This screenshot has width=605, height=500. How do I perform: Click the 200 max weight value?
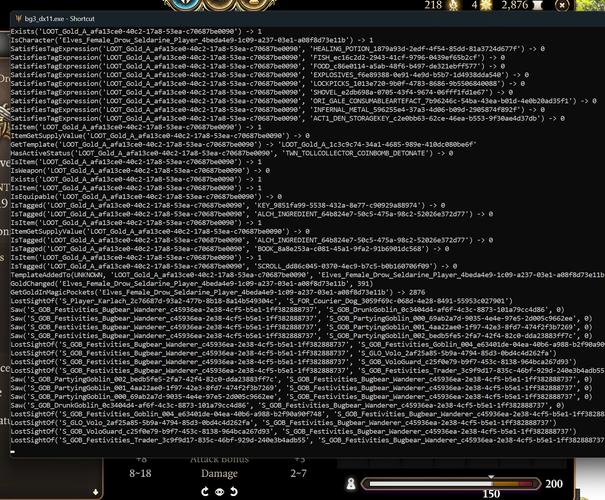click(x=554, y=484)
